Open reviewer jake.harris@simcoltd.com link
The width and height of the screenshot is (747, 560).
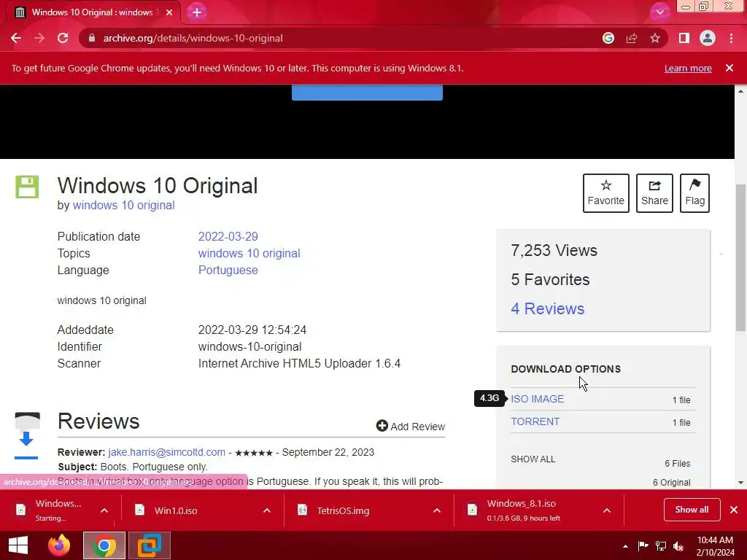(166, 452)
